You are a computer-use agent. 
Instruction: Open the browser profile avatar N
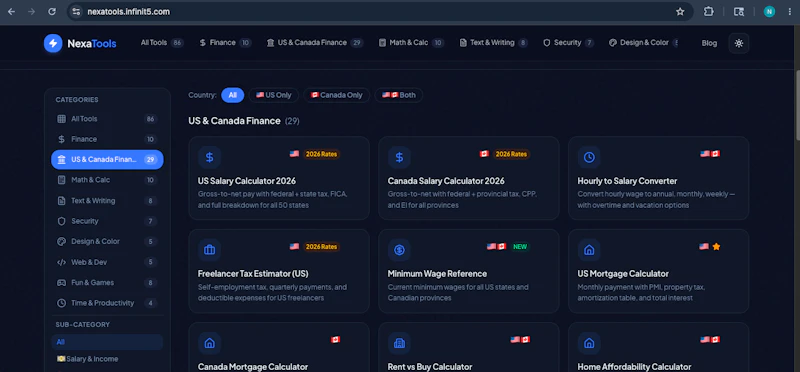pyautogui.click(x=769, y=12)
